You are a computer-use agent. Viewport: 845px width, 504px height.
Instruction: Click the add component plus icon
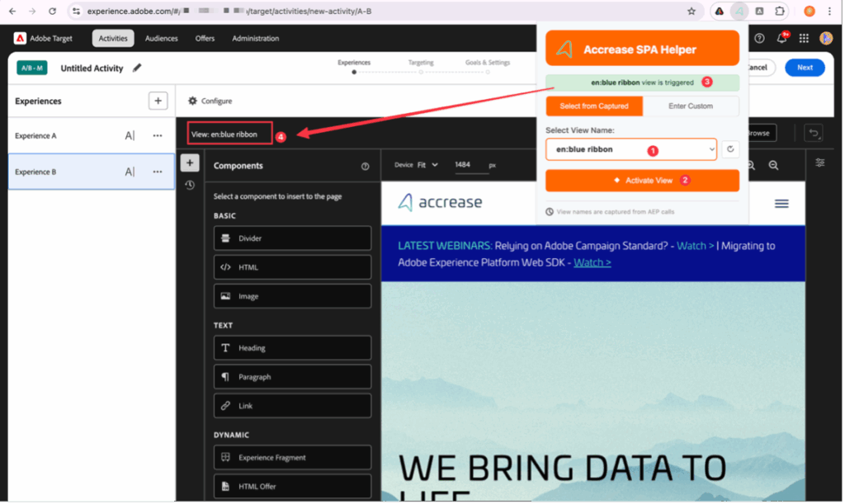(190, 163)
